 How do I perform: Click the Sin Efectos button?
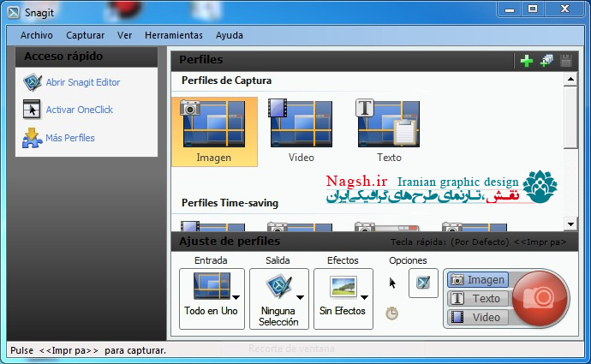tap(343, 298)
